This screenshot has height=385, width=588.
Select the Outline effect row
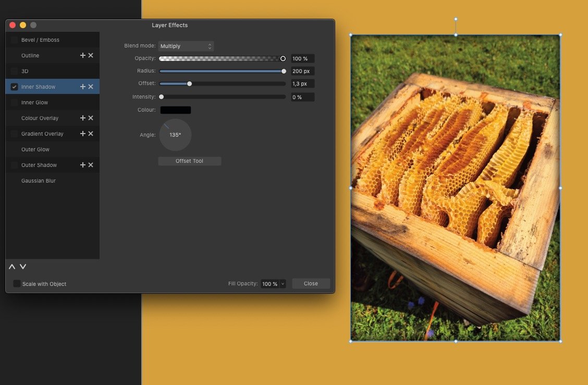[53, 55]
